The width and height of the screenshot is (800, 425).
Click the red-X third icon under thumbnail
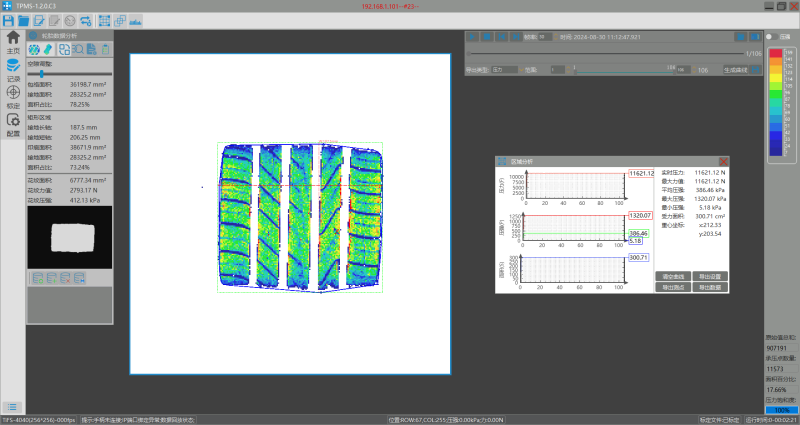point(65,278)
